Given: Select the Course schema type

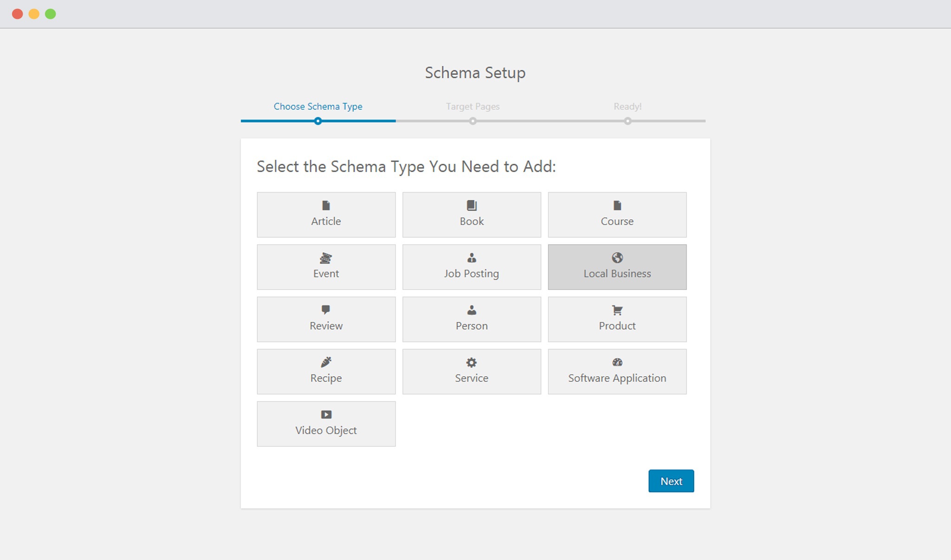Looking at the screenshot, I should tap(617, 215).
